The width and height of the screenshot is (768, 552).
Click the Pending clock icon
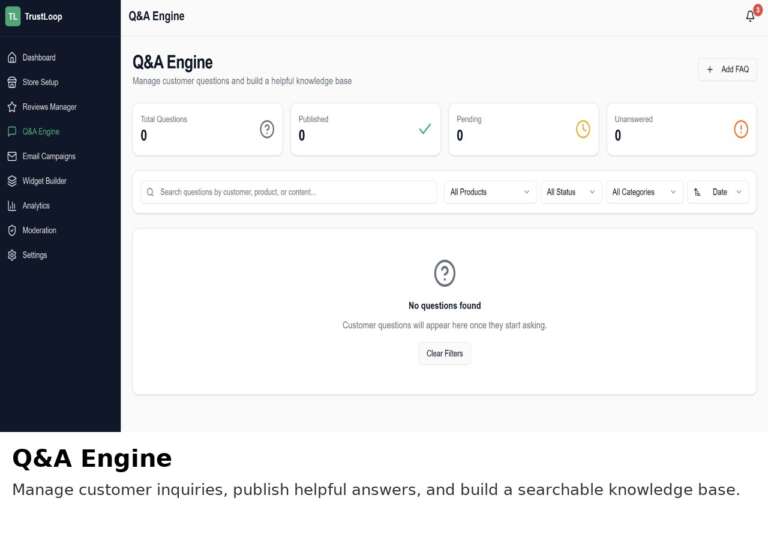pos(583,129)
